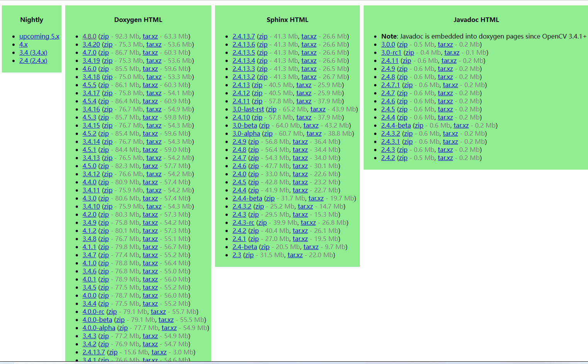This screenshot has height=364, width=588.
Task: Download the zip for Sphinx 3.0-beta
Action: [x=265, y=125]
